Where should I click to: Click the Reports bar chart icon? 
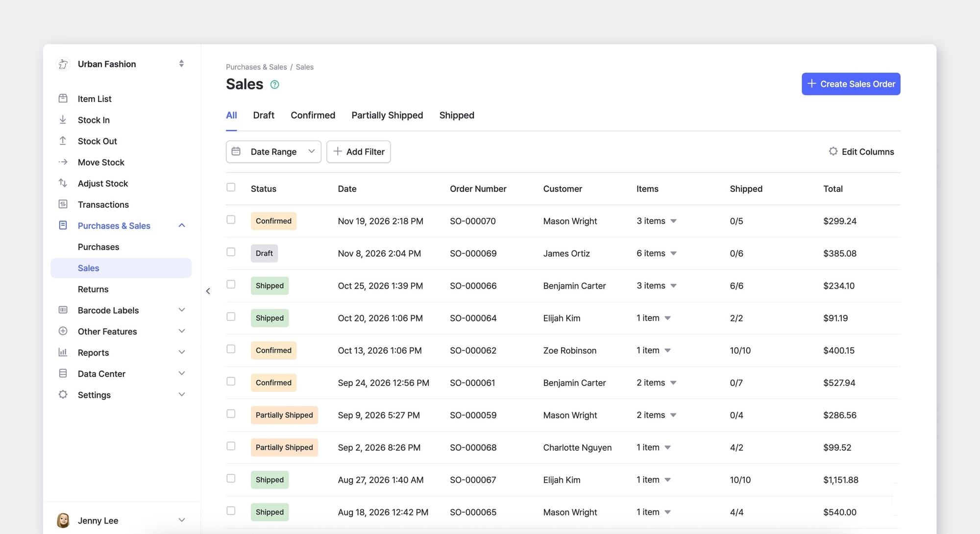click(x=63, y=352)
